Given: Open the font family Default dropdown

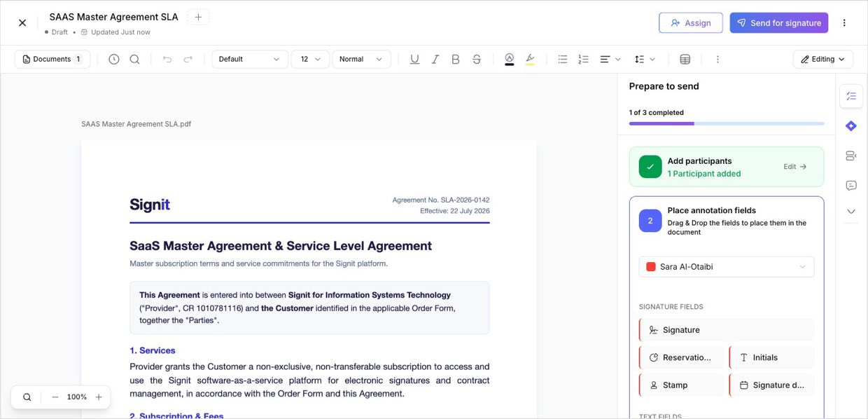Looking at the screenshot, I should 250,60.
